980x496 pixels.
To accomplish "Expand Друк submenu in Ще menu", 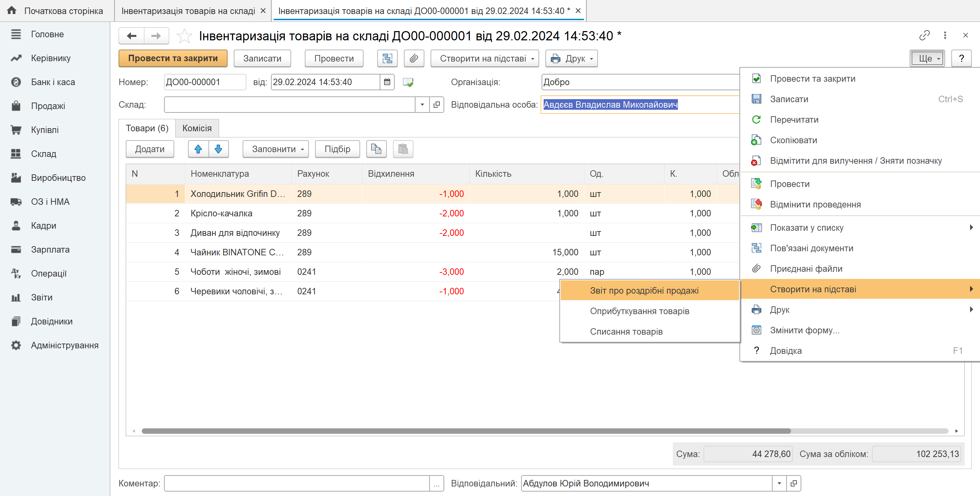I will (860, 309).
